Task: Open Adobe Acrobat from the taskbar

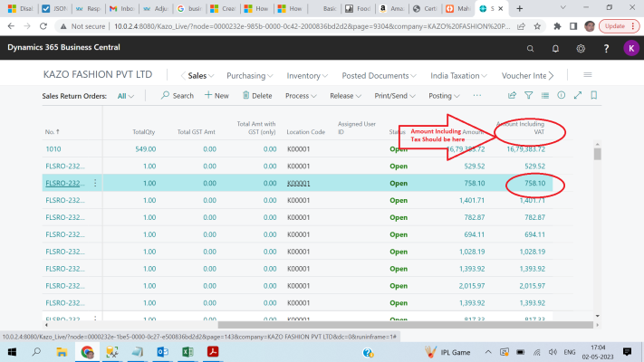Action: 213,352
